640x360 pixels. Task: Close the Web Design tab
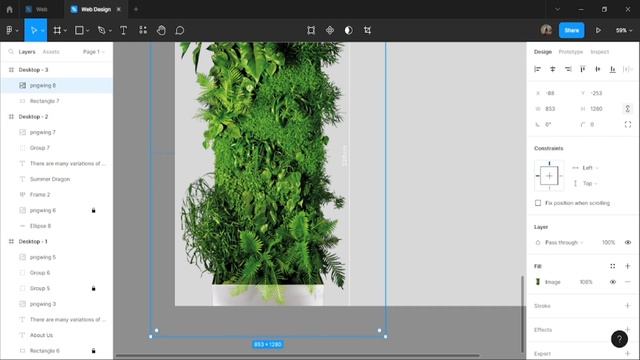(119, 9)
